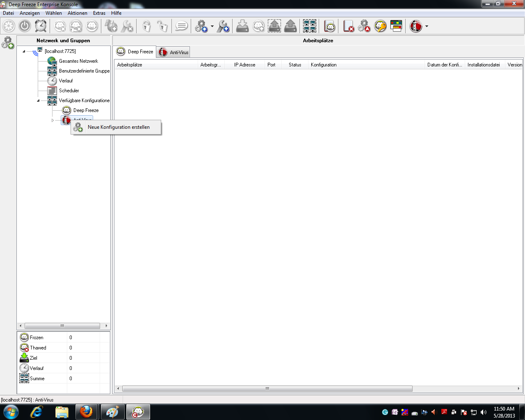Click the gears with red A icon

364,26
